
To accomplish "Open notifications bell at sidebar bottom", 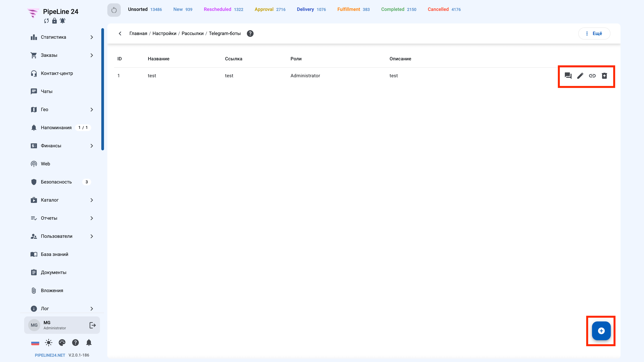I will (89, 343).
